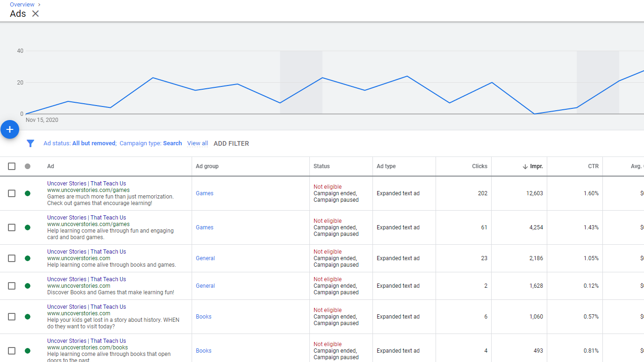Check the box for the ad with 61 clicks
The image size is (644, 362).
click(x=12, y=227)
